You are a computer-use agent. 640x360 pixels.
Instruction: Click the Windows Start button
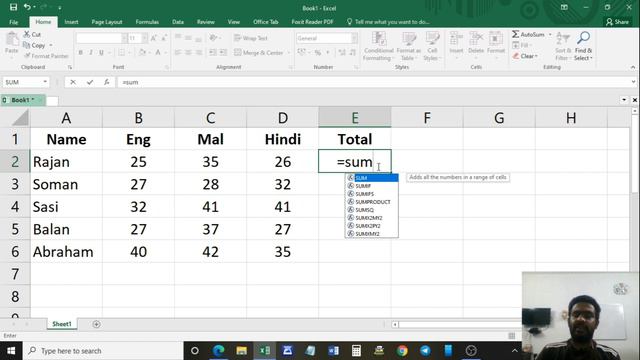coord(11,351)
